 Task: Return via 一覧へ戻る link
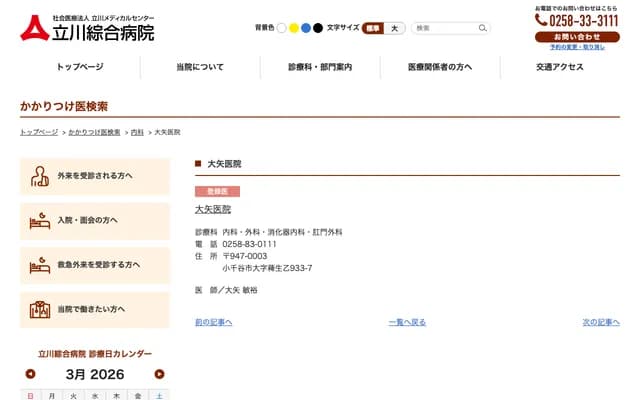(407, 322)
